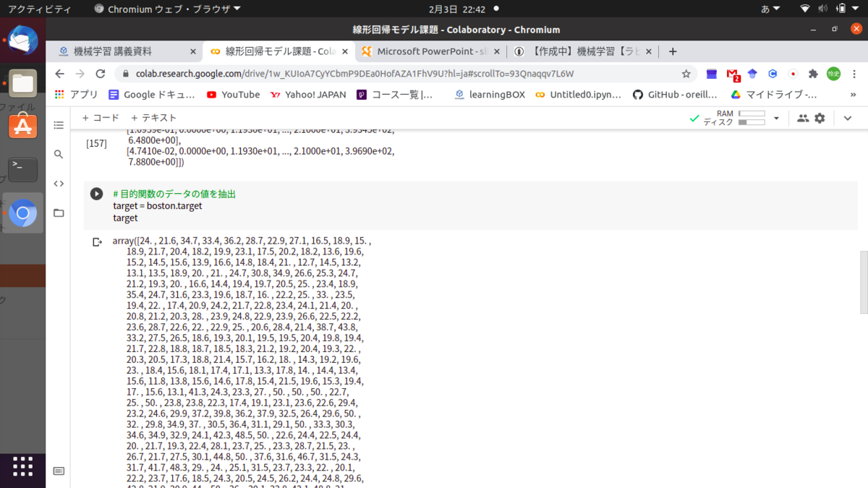The width and height of the screenshot is (868, 488).
Task: Reload the current page
Action: (100, 74)
